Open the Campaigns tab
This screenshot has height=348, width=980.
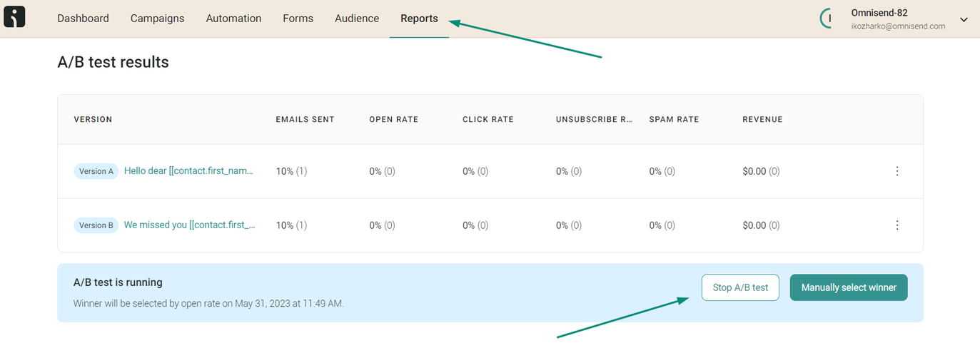point(157,19)
